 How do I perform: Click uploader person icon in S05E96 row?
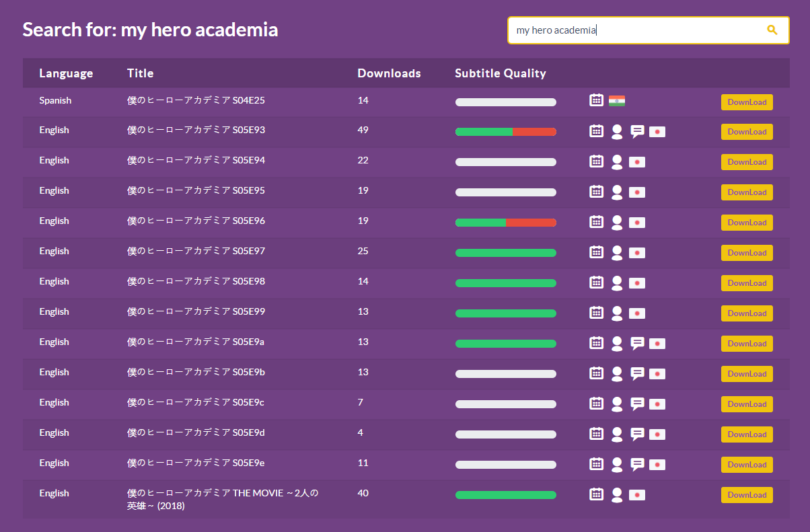pyautogui.click(x=617, y=223)
